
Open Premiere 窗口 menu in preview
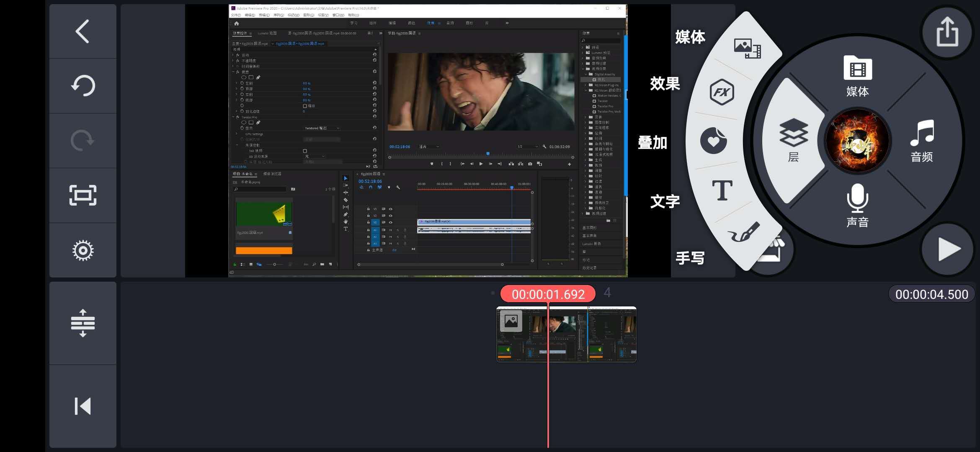point(338,15)
